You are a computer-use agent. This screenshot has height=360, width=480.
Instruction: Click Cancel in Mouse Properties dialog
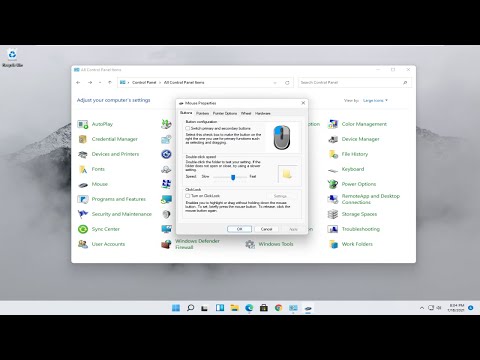(266, 229)
